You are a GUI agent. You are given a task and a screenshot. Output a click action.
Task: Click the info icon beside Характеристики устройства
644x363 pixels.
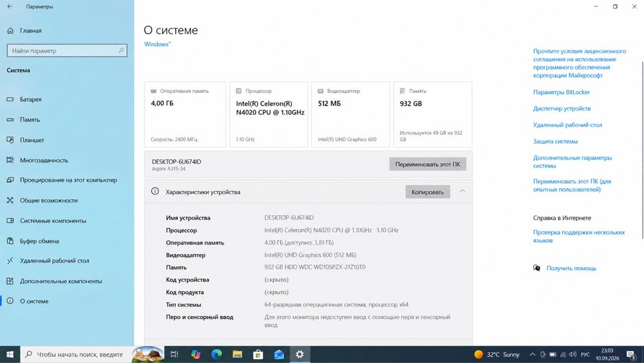[155, 191]
